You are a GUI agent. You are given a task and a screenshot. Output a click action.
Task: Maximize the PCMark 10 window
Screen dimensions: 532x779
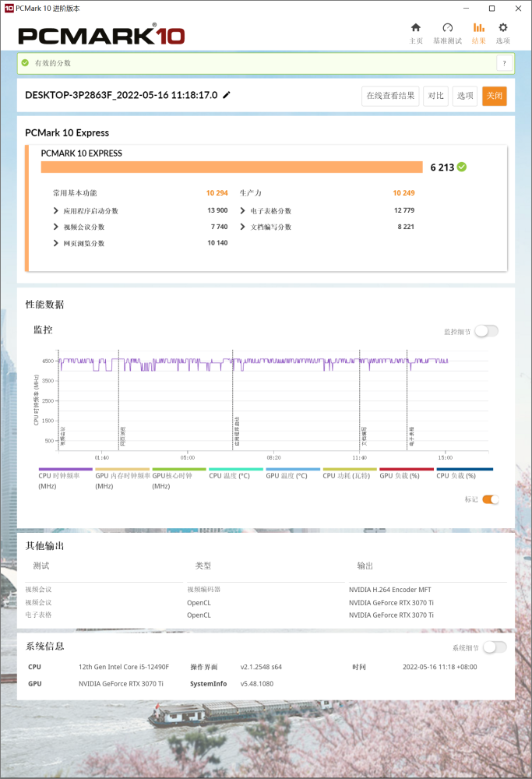tap(491, 9)
